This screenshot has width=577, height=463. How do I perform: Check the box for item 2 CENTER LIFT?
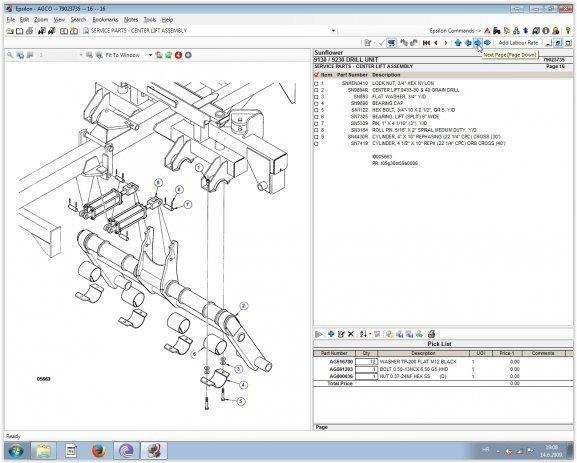coord(316,91)
